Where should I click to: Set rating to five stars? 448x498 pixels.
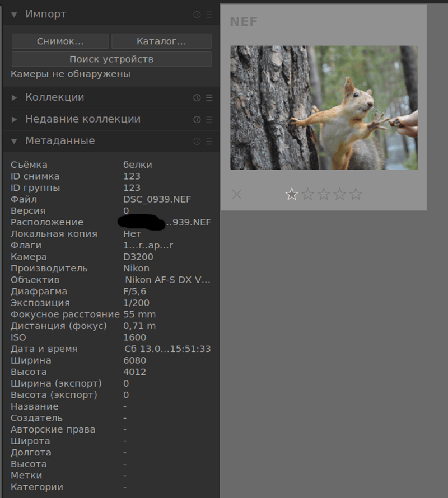pos(356,194)
